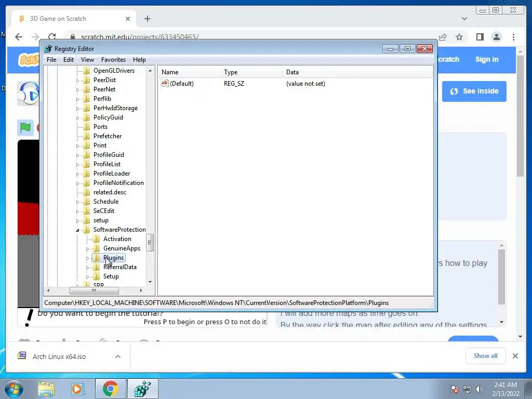
Task: Click the REG_SZ type cell
Action: click(x=234, y=84)
